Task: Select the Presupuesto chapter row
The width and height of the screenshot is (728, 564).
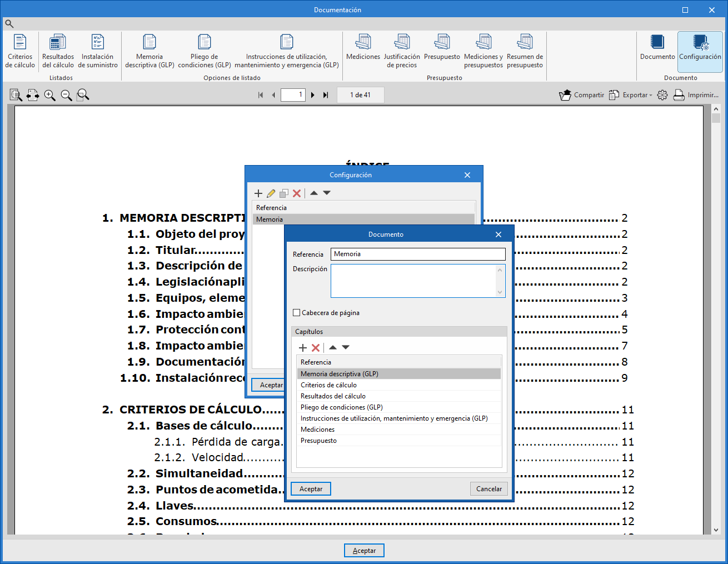Action: click(x=318, y=441)
